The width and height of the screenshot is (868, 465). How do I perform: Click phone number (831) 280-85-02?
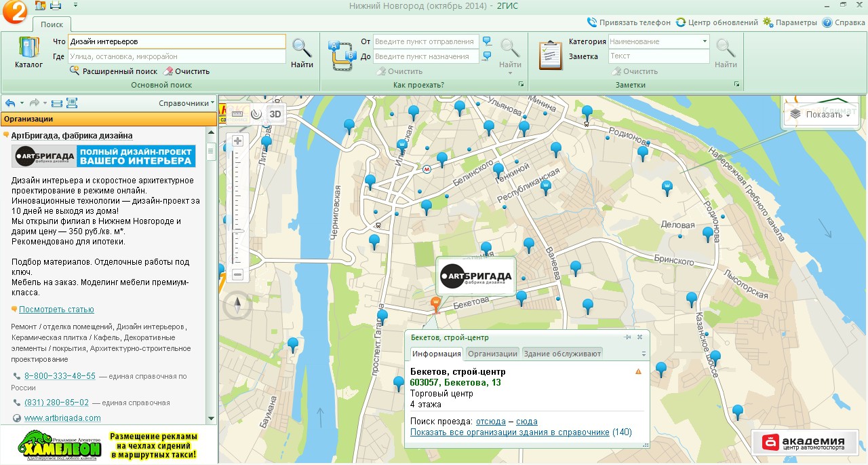56,403
